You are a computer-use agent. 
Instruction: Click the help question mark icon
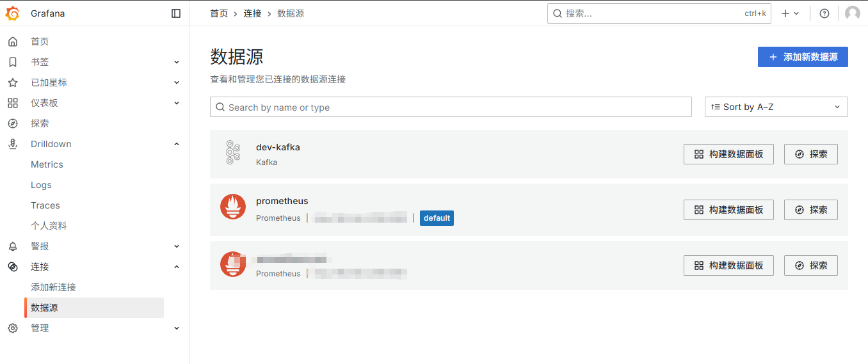[824, 13]
